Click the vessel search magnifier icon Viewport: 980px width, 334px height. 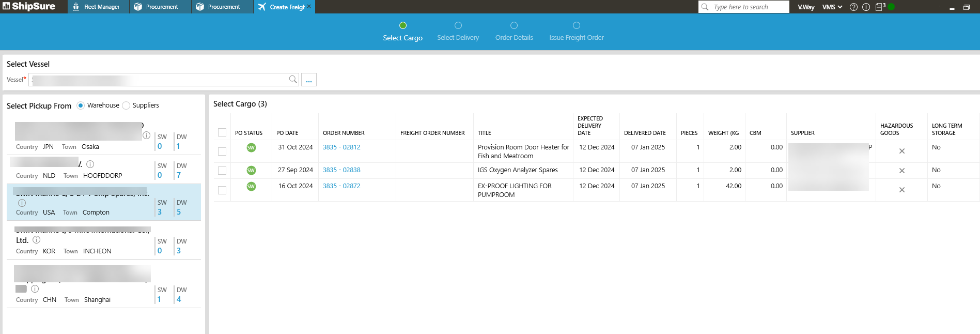tap(293, 79)
